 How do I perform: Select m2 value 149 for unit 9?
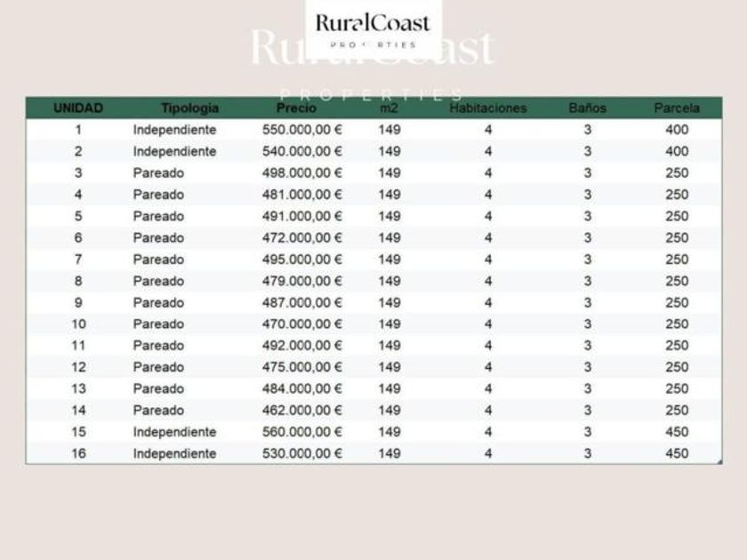click(390, 302)
